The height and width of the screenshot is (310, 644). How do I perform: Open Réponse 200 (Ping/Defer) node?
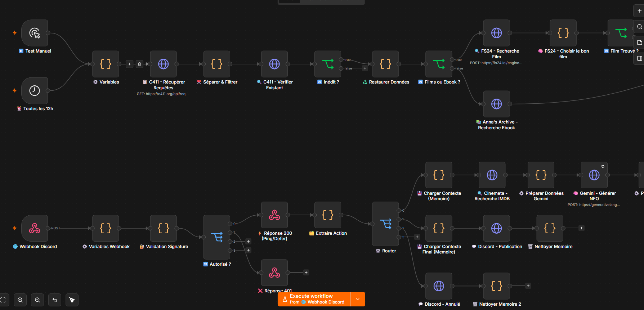point(274,215)
